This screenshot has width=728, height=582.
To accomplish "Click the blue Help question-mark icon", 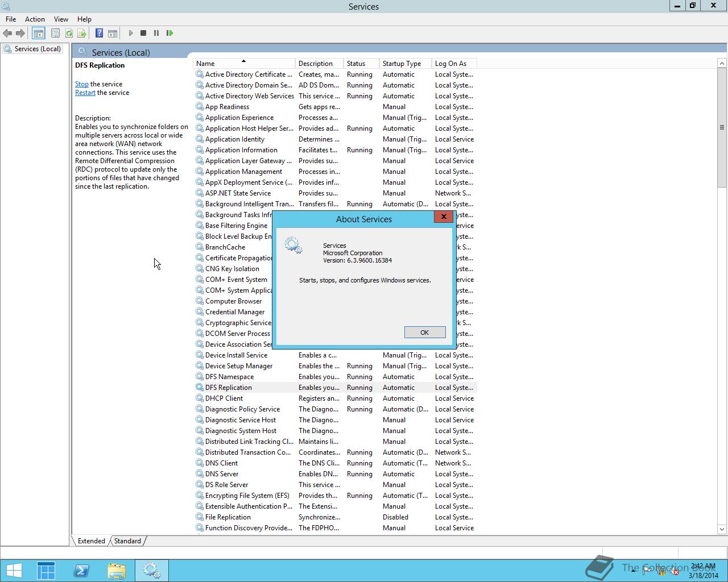I will 99,34.
